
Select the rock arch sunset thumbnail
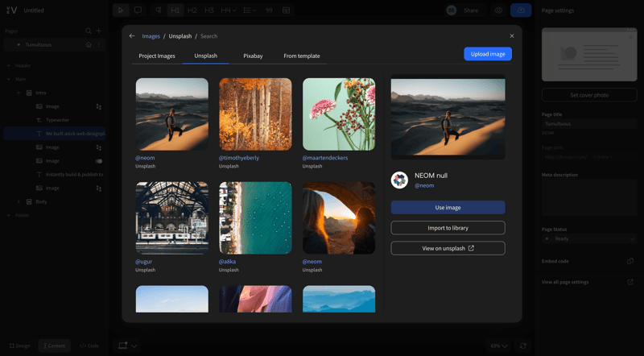pyautogui.click(x=339, y=218)
